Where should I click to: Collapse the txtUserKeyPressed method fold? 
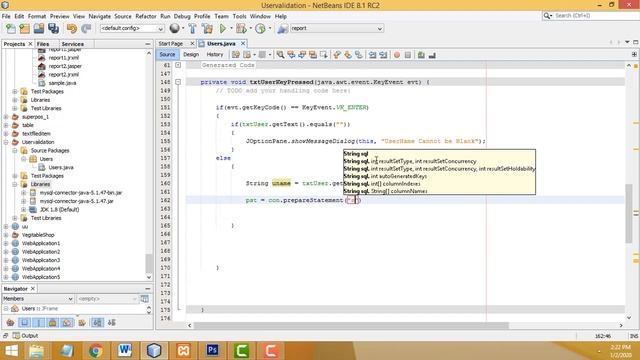178,82
